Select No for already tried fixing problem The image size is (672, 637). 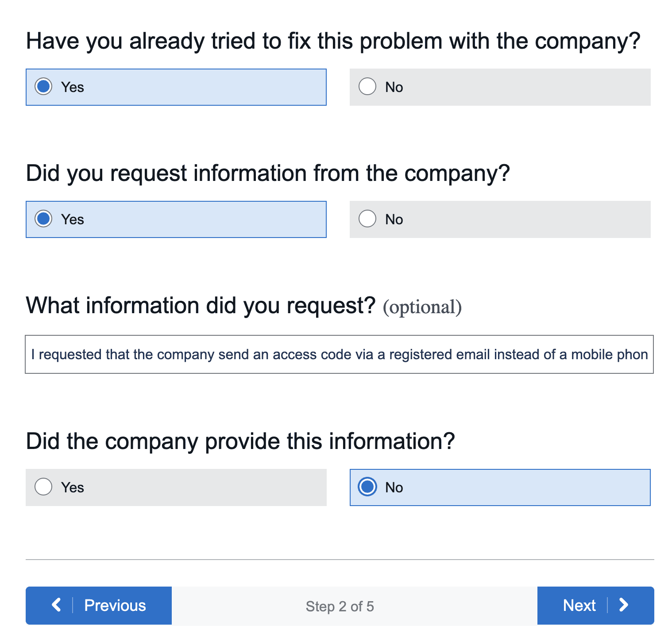pyautogui.click(x=367, y=87)
